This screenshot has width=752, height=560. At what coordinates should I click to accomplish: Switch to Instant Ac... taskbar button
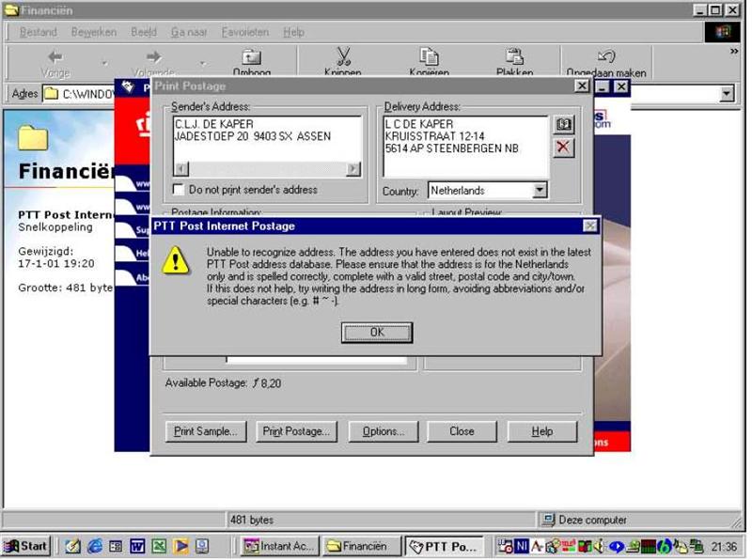point(279,546)
